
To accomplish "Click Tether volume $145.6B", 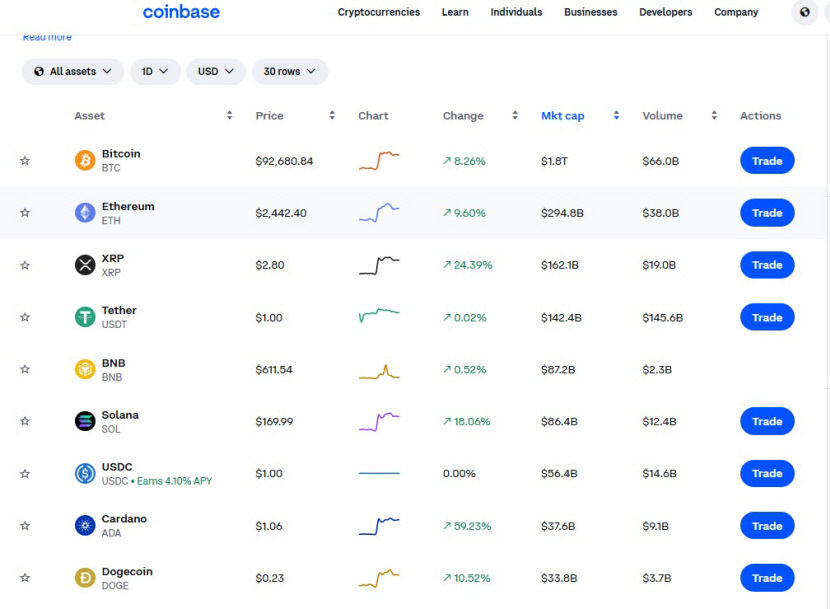I will click(x=663, y=318).
